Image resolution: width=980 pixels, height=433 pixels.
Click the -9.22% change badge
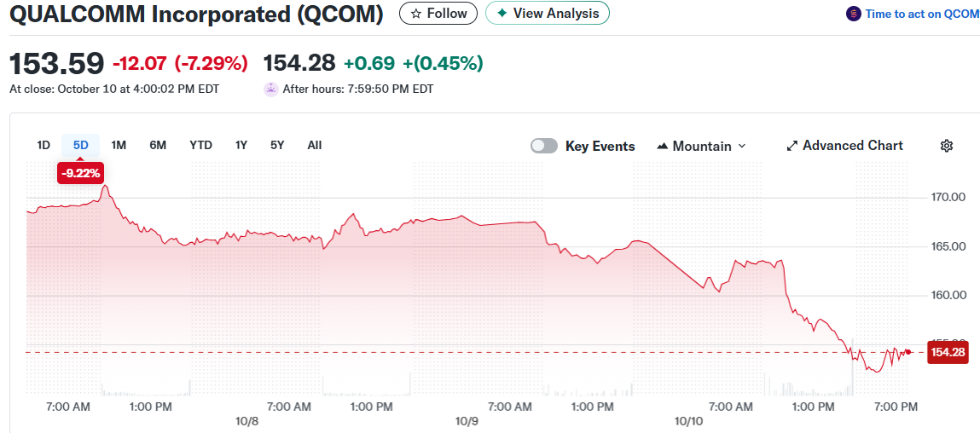pos(80,173)
